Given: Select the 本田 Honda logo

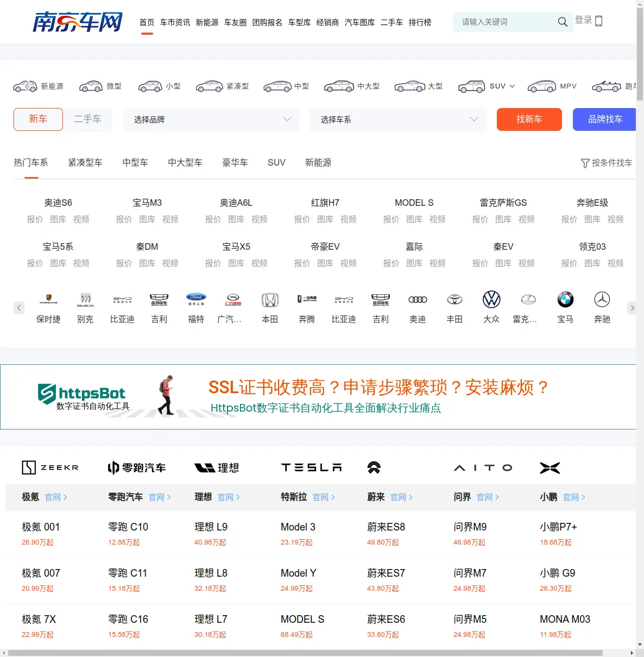Looking at the screenshot, I should tap(270, 299).
